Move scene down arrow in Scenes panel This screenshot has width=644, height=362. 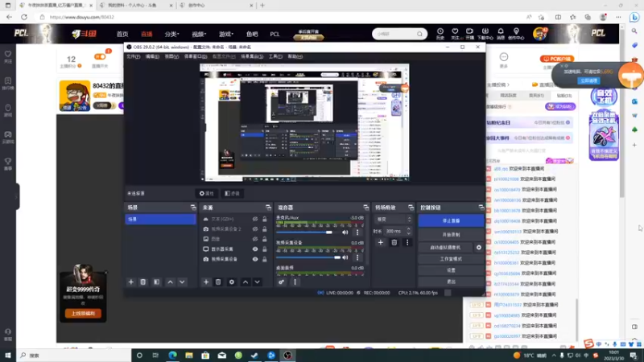182,282
